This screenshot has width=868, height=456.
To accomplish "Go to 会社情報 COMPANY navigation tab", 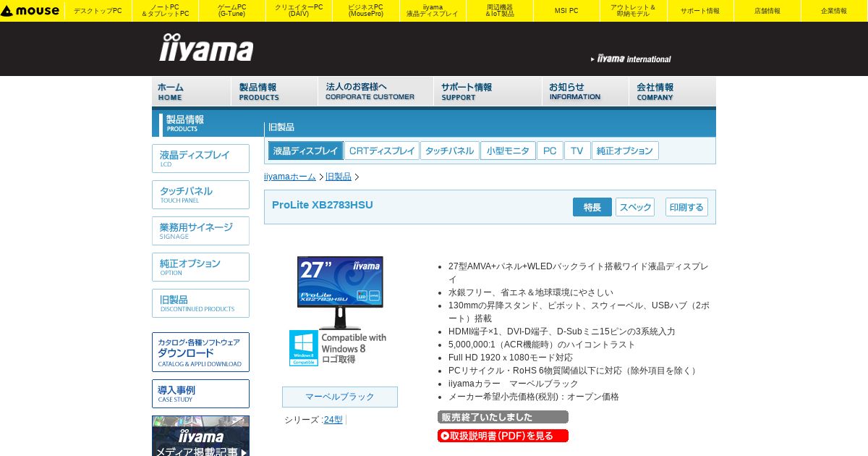I will pyautogui.click(x=673, y=91).
